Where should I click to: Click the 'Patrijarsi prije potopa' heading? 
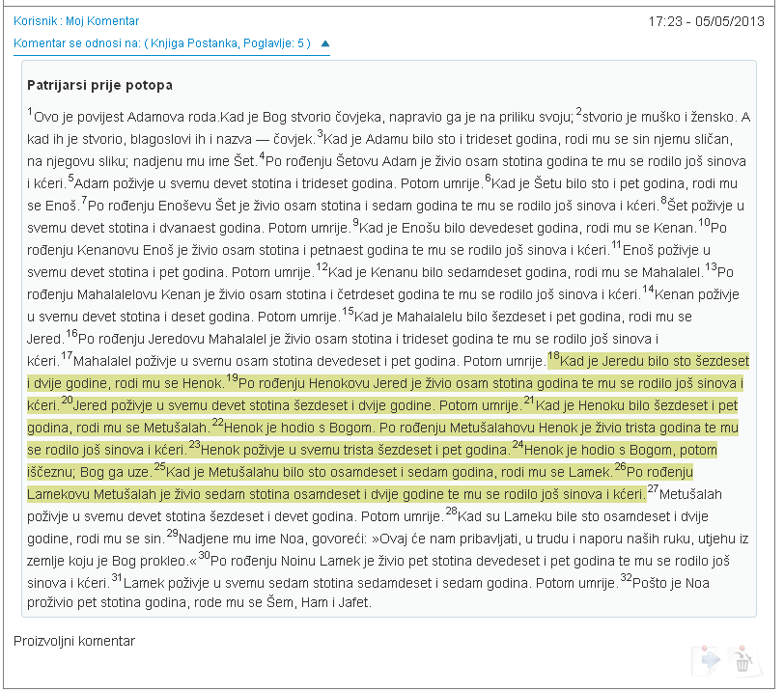pyautogui.click(x=100, y=86)
